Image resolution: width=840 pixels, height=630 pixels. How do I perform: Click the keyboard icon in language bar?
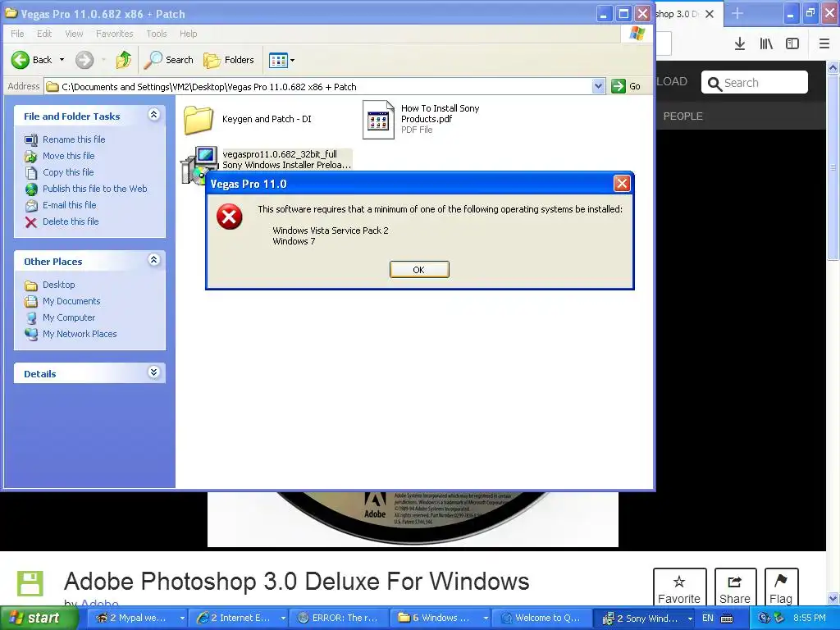pyautogui.click(x=727, y=619)
